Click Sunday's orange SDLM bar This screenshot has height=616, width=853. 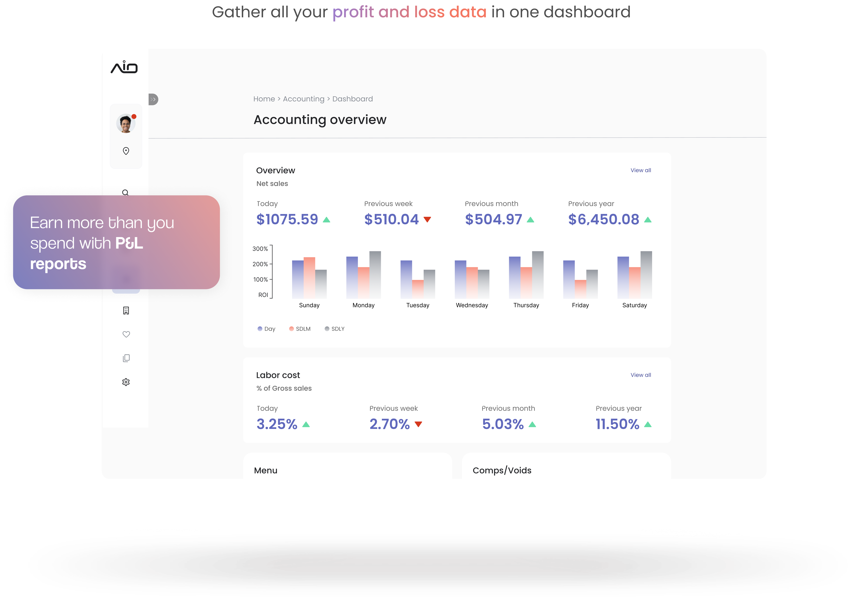(309, 277)
